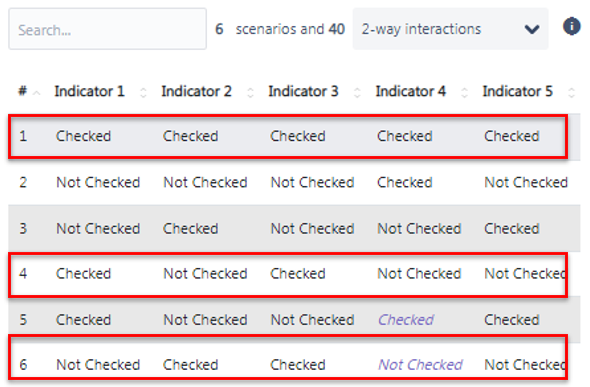Select scenario row 4
Screen dimensions: 590x387
(x=288, y=275)
